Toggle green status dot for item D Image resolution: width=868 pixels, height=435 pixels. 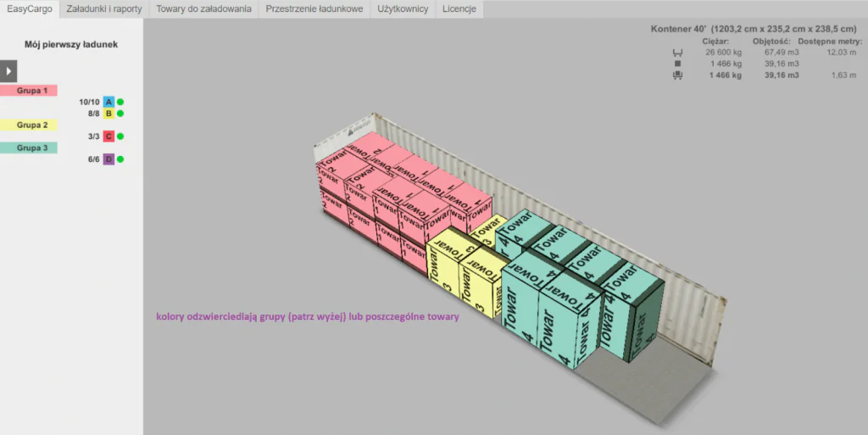[x=120, y=159]
